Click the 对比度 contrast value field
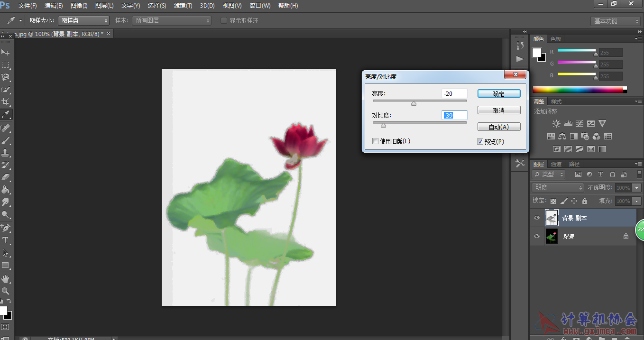This screenshot has width=644, height=340. tap(454, 116)
